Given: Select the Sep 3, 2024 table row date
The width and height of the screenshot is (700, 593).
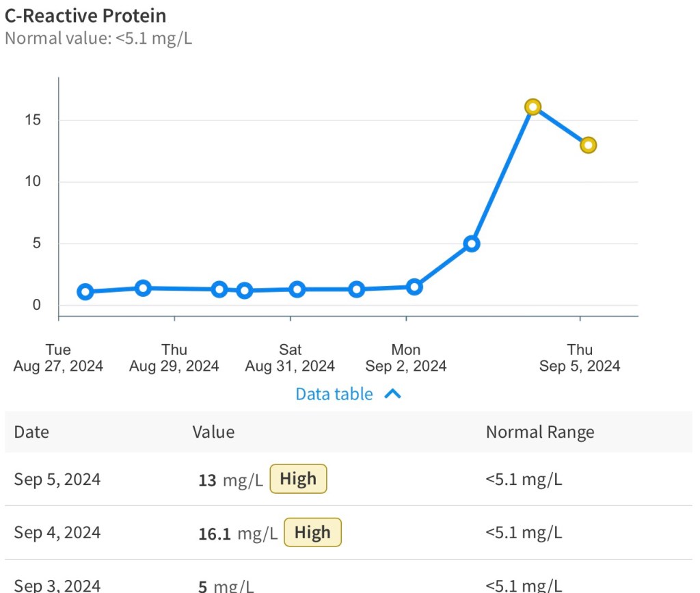Looking at the screenshot, I should click(x=57, y=585).
